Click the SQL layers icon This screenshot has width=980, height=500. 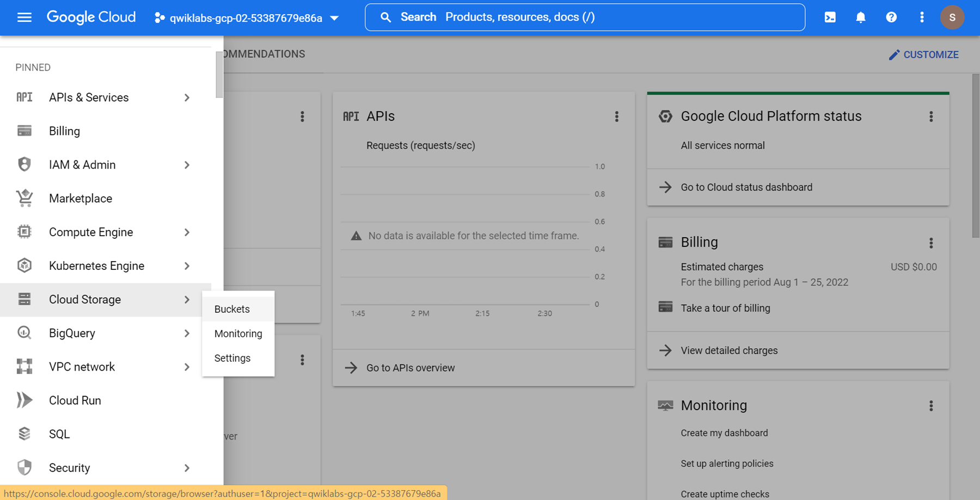point(24,434)
